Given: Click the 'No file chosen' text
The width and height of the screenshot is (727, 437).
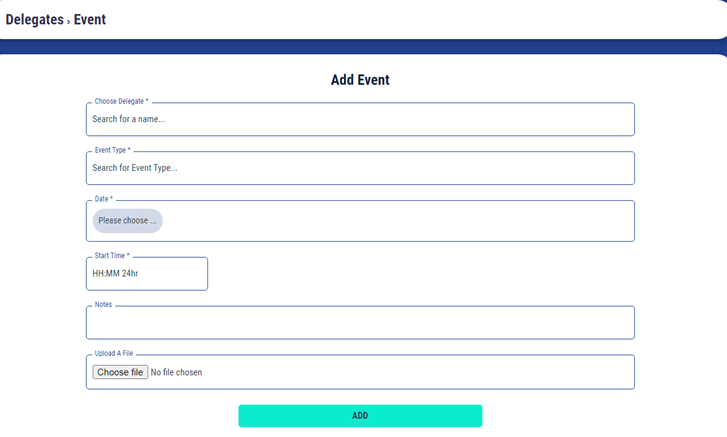Looking at the screenshot, I should point(176,372).
